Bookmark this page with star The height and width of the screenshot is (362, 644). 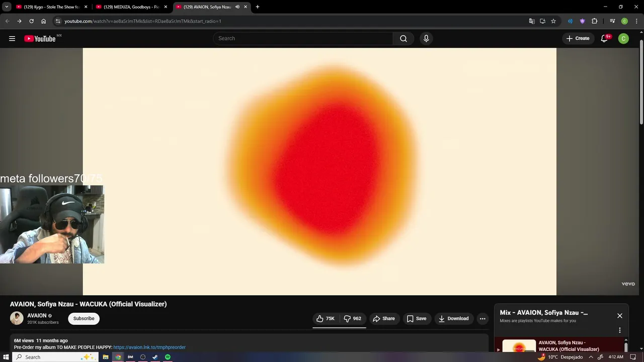(x=553, y=21)
